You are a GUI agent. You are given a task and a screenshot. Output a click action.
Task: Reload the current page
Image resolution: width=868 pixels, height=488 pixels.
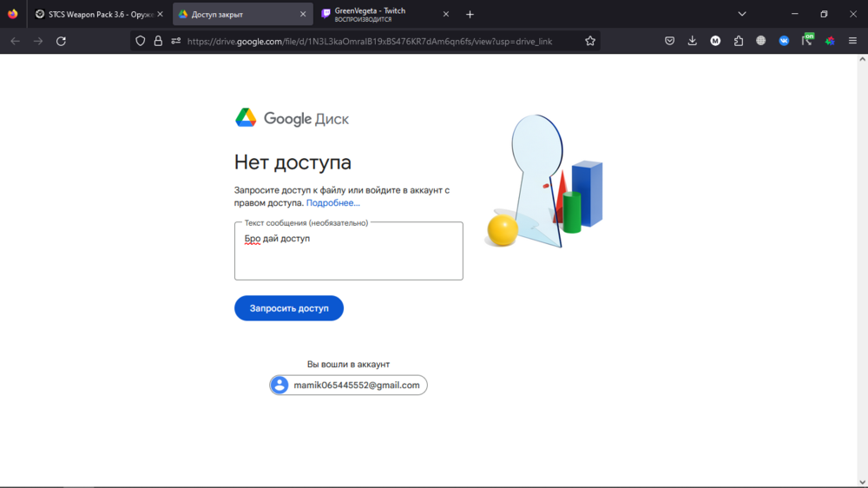click(x=61, y=41)
